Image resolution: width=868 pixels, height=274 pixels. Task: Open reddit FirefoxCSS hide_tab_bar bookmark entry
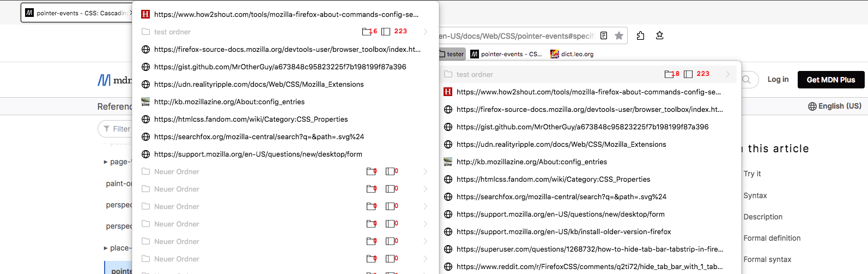pyautogui.click(x=590, y=266)
